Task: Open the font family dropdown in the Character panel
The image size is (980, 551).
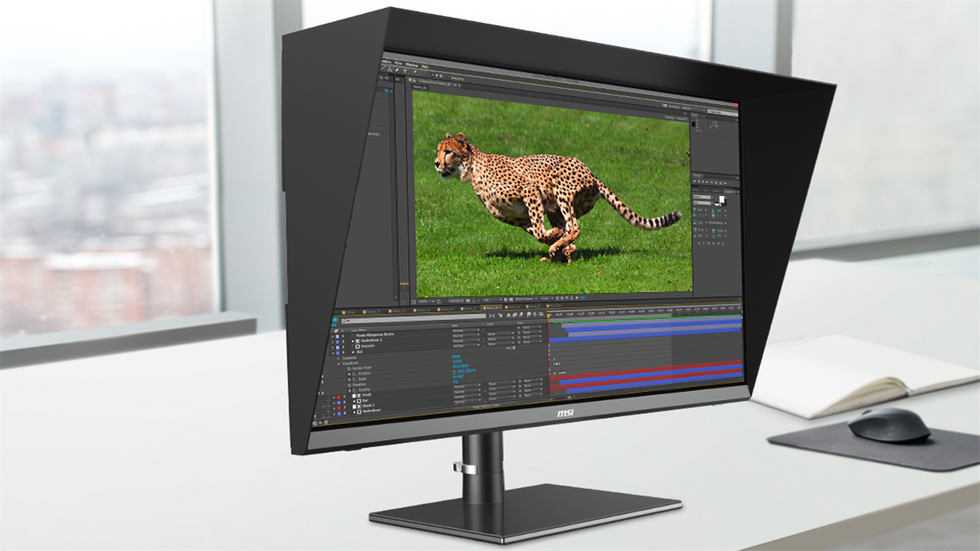Action: click(702, 197)
